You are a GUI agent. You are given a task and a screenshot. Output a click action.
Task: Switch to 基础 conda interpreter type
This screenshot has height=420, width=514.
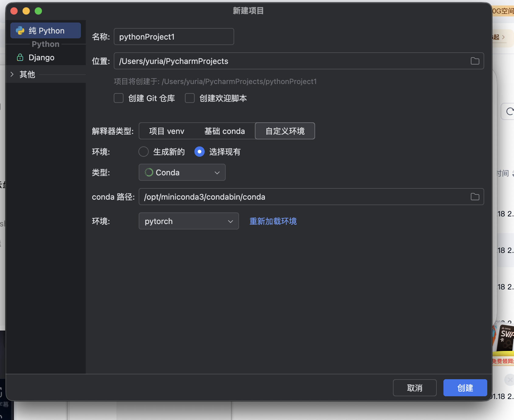[x=224, y=131]
